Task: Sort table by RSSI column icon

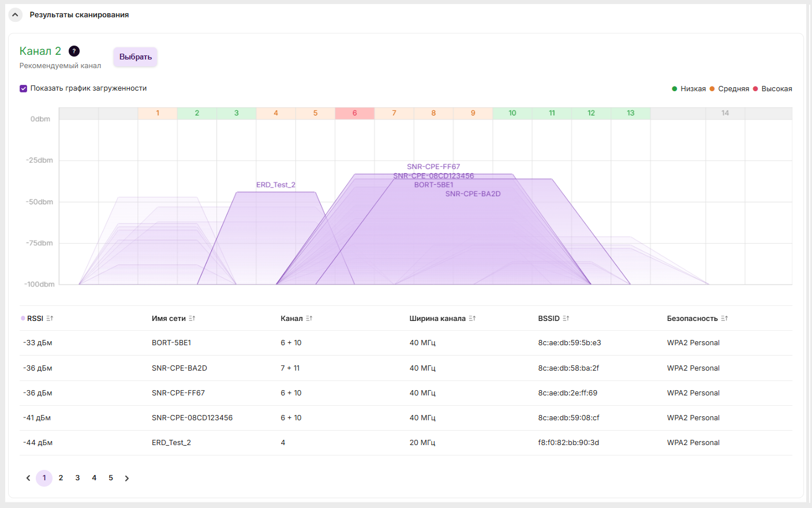Action: [50, 319]
